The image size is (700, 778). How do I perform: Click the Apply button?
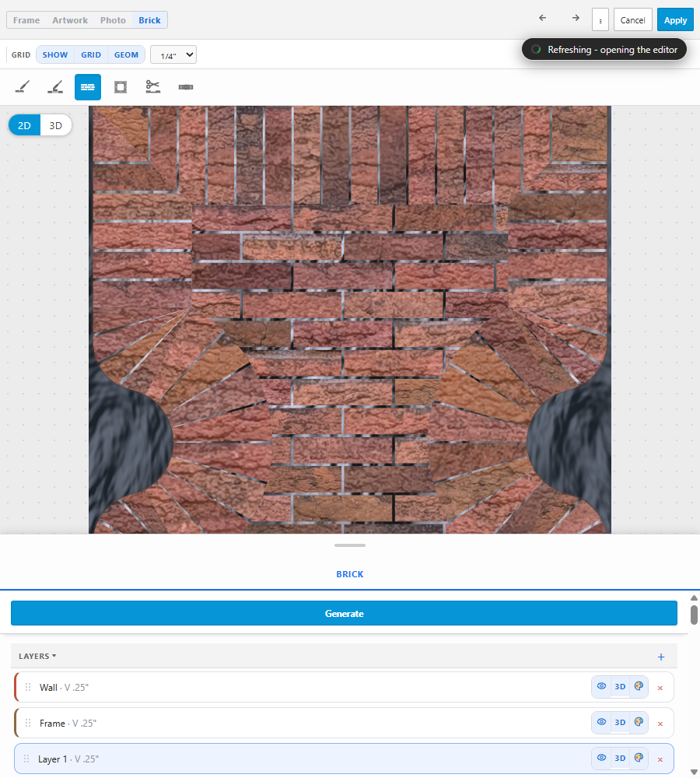pyautogui.click(x=675, y=20)
